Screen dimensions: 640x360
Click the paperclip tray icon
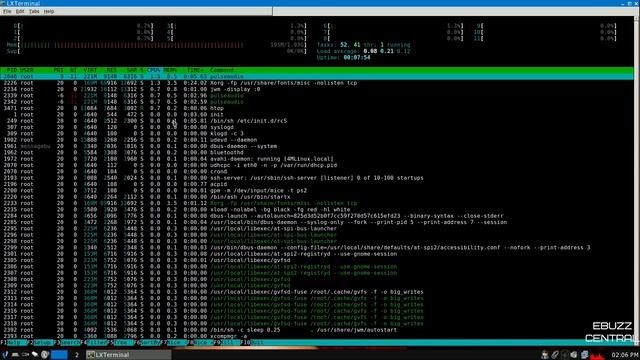[555, 355]
